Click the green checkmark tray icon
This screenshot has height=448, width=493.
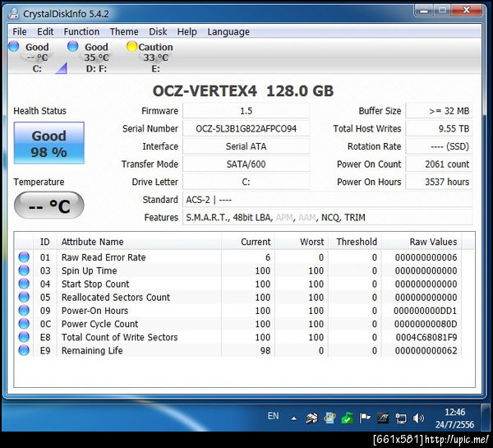tap(347, 418)
